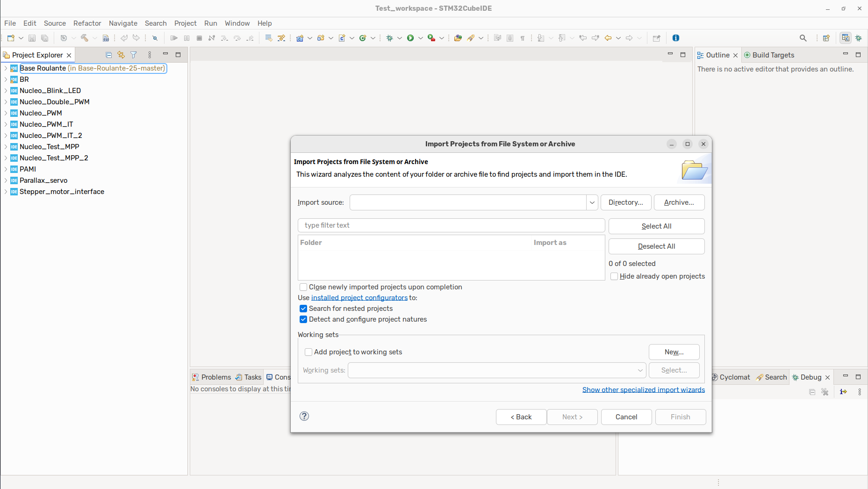Open the Project Explorer View Menu dots
This screenshot has height=489, width=868.
coord(150,55)
